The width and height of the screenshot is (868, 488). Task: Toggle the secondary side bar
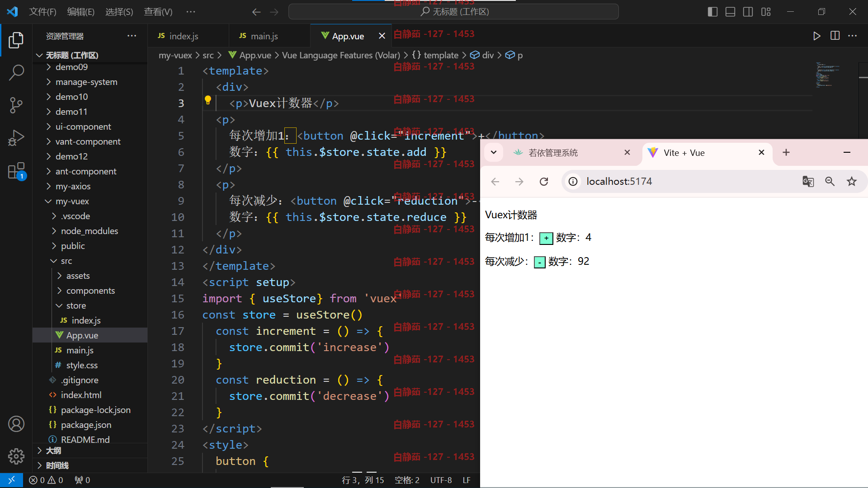748,12
